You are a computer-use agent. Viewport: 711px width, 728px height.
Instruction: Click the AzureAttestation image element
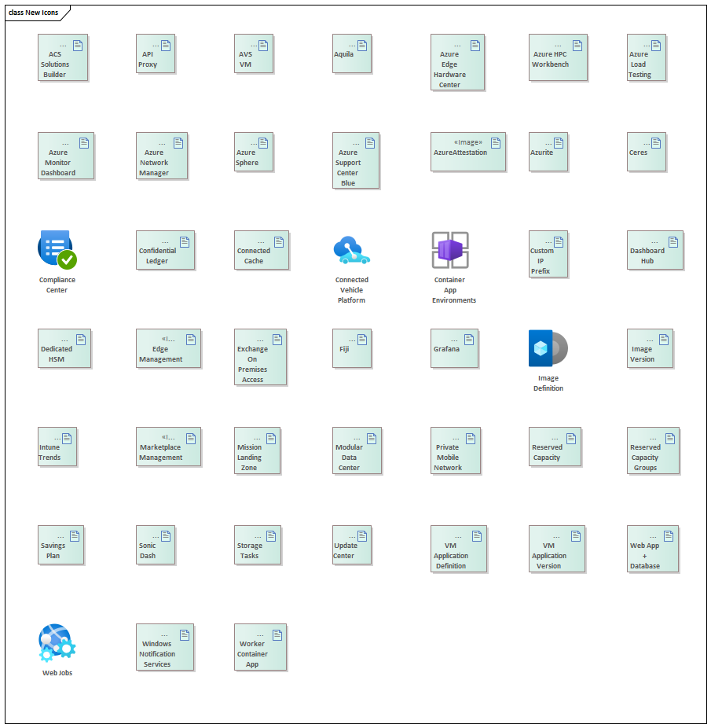468,152
